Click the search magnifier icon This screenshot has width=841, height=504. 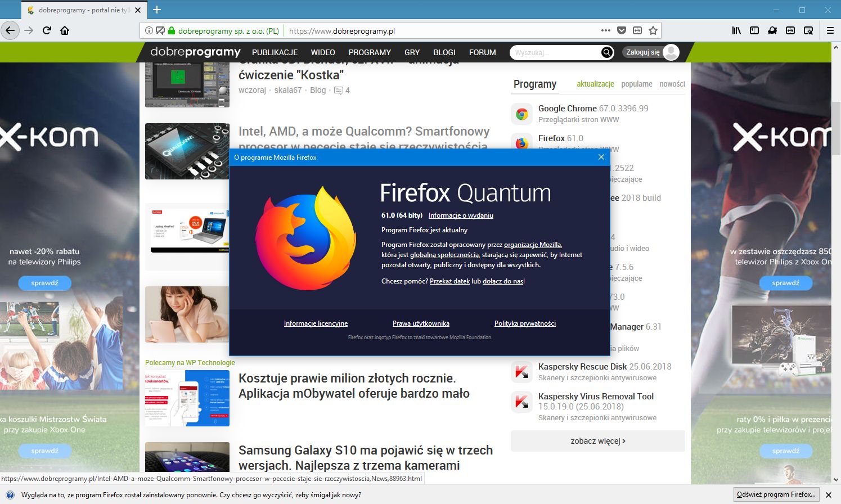pyautogui.click(x=606, y=52)
